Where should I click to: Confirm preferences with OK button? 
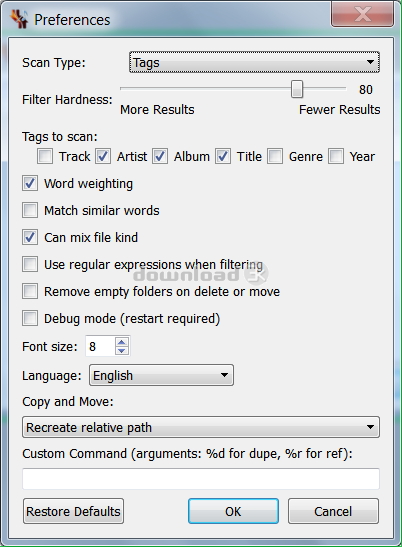[233, 511]
